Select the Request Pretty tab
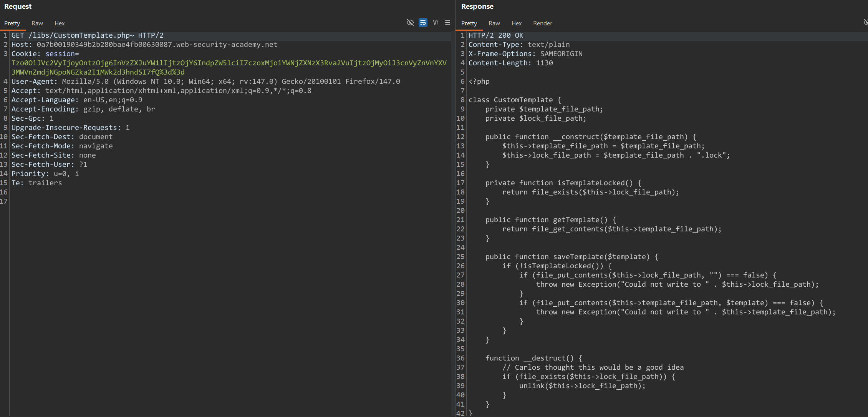Screen dimensions: 868x417 12,23
